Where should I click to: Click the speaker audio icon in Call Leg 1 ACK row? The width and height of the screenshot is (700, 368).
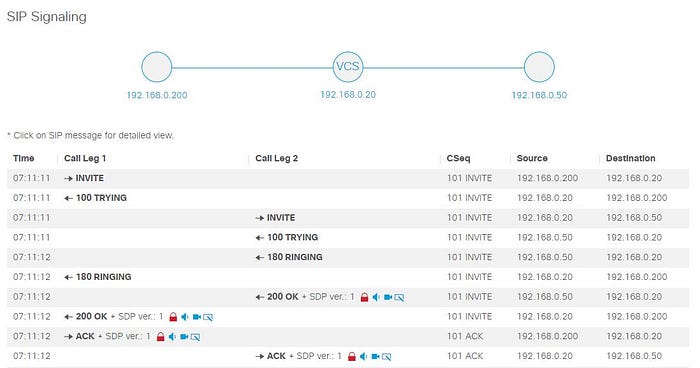pyautogui.click(x=172, y=336)
